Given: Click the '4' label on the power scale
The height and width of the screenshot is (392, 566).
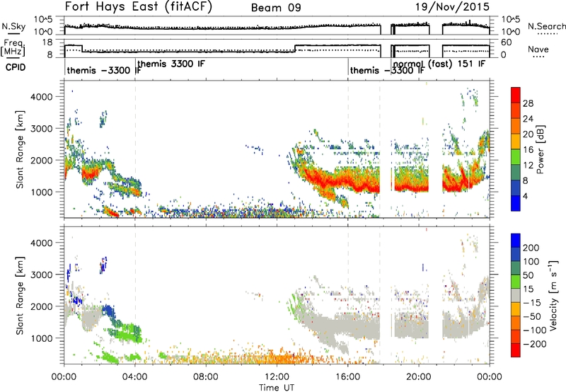Looking at the screenshot, I should 525,196.
